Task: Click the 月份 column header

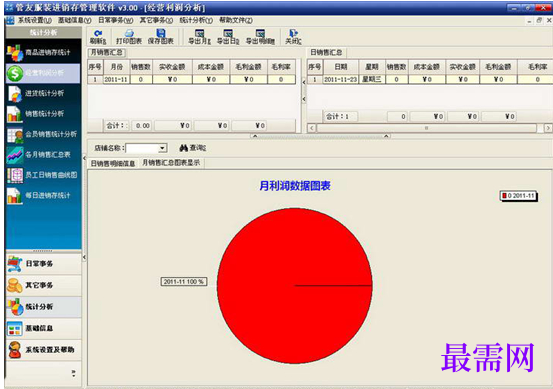Action: [x=116, y=67]
